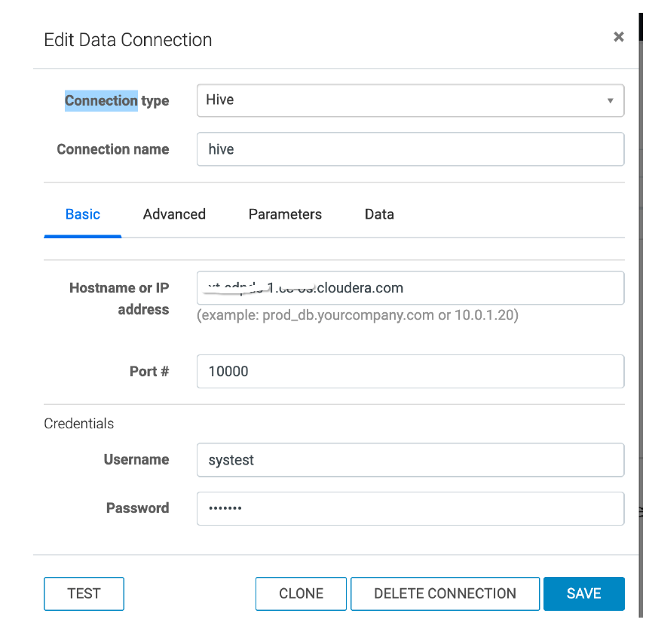Image resolution: width=646 pixels, height=644 pixels.
Task: Click the Connection name label
Action: coord(113,149)
